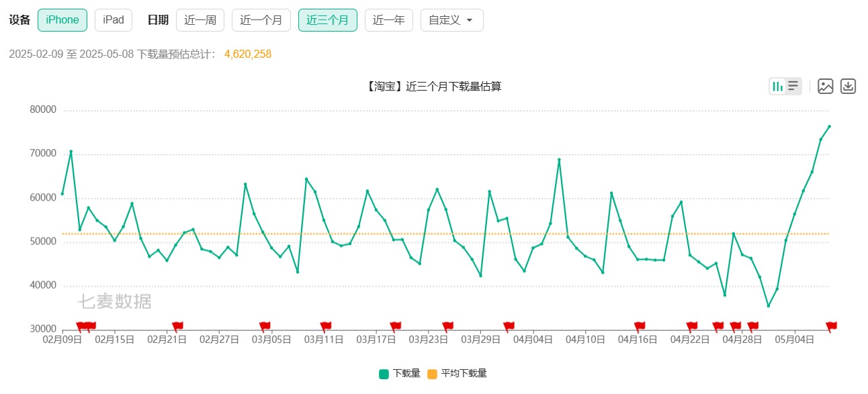This screenshot has height=394, width=868.
Task: Click the orange dotted average download line
Action: (446, 234)
